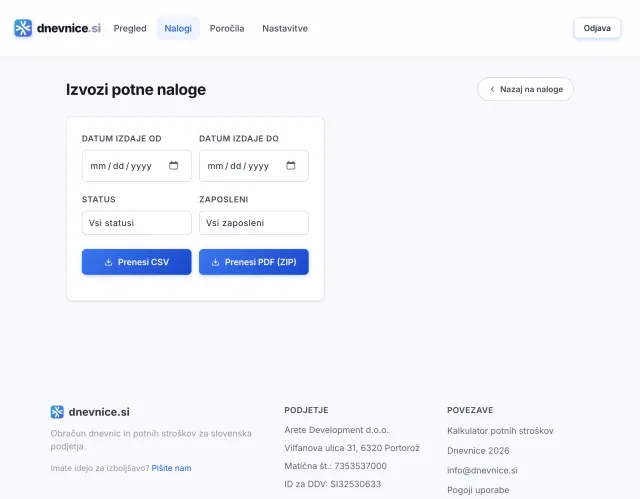Image resolution: width=640 pixels, height=499 pixels.
Task: Click the download icon on Prenesi PDF (ZIP)
Action: coord(216,262)
